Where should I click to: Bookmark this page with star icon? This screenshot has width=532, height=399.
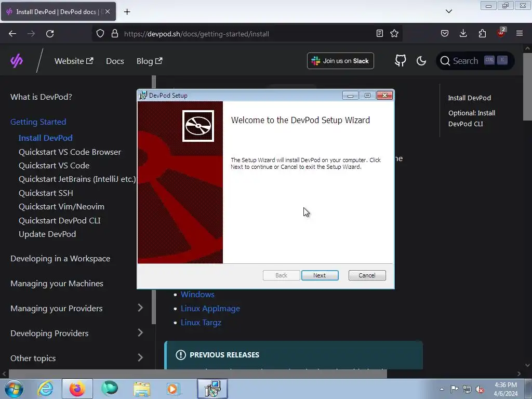click(394, 33)
